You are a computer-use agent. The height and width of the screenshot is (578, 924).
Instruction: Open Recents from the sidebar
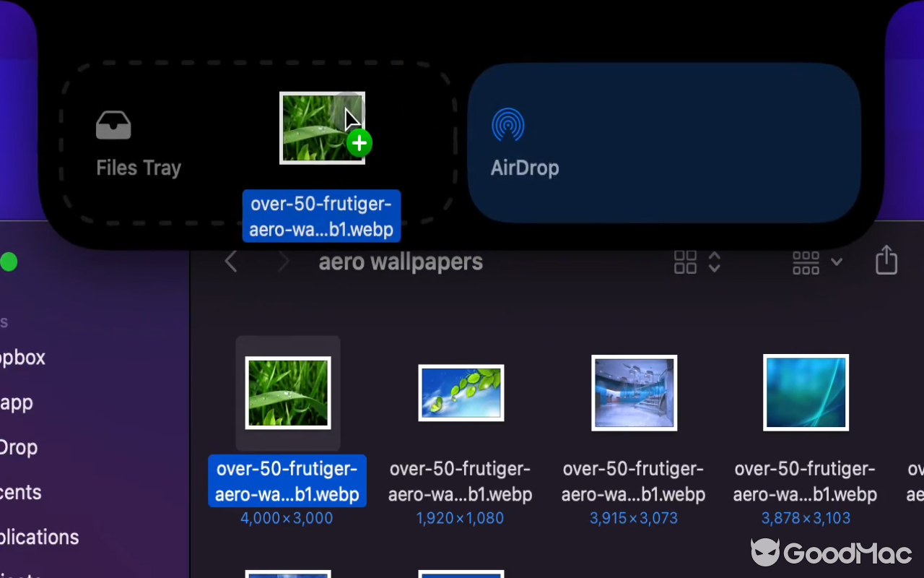(x=20, y=492)
